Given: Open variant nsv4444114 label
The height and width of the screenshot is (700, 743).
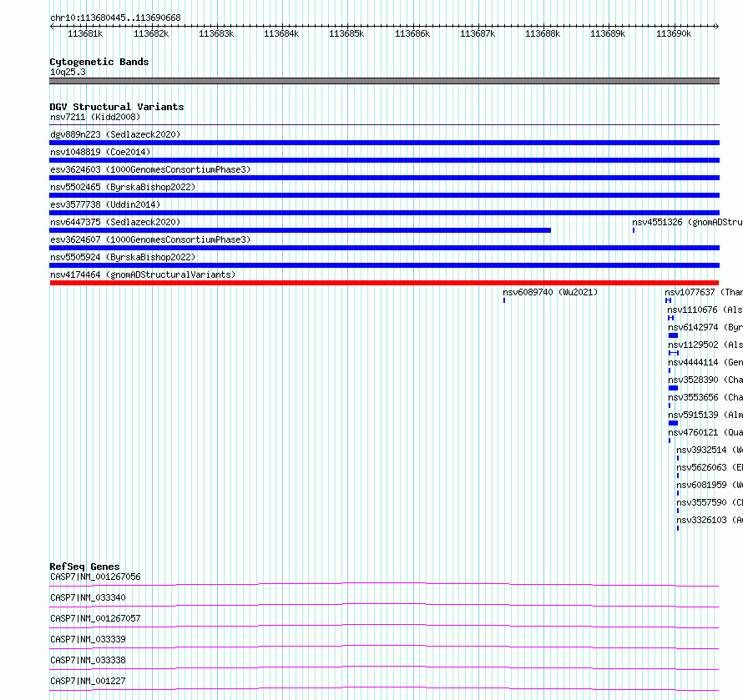Looking at the screenshot, I should point(705,362).
